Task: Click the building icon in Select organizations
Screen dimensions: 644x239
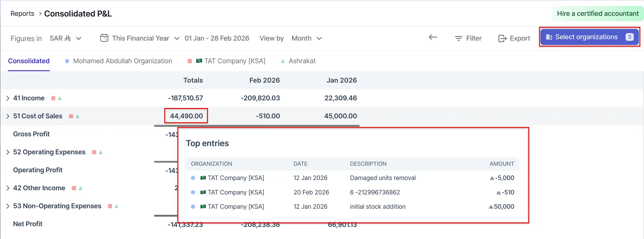Action: coord(549,37)
